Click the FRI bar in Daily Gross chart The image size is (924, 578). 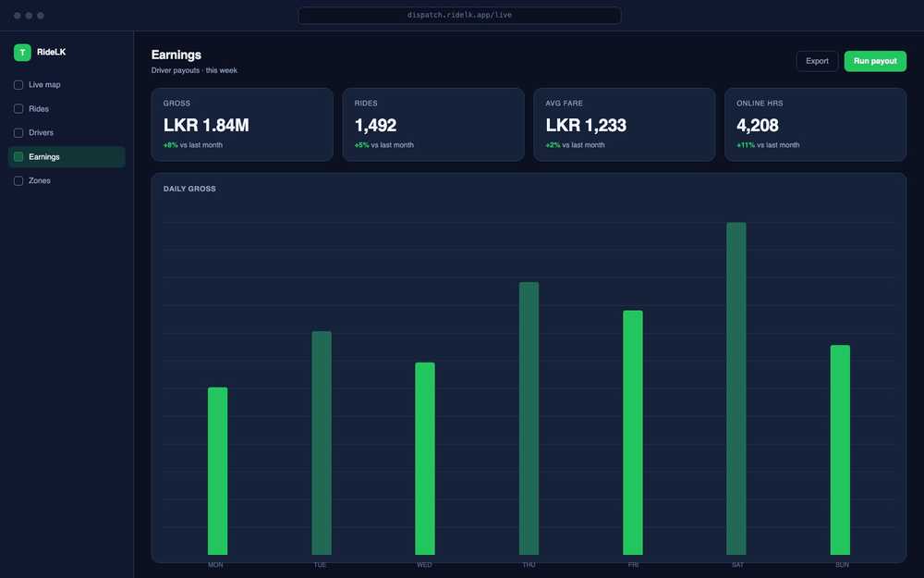point(633,433)
